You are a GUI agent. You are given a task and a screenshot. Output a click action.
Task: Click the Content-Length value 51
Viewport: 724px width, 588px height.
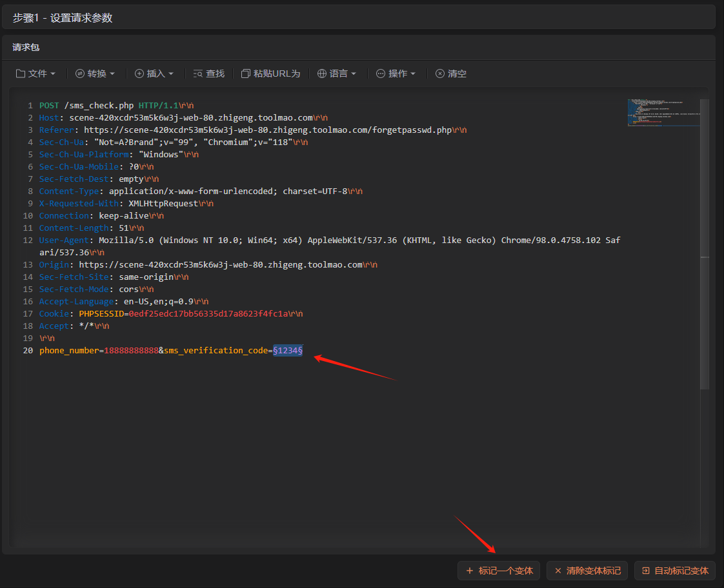pos(124,228)
